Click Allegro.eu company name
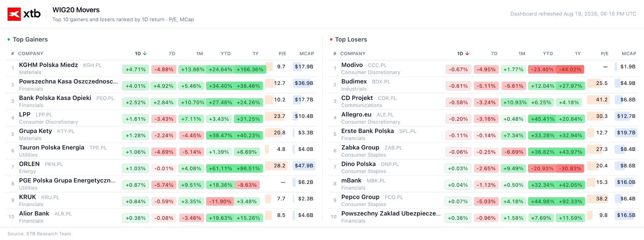This screenshot has width=644, height=240. pos(356,114)
